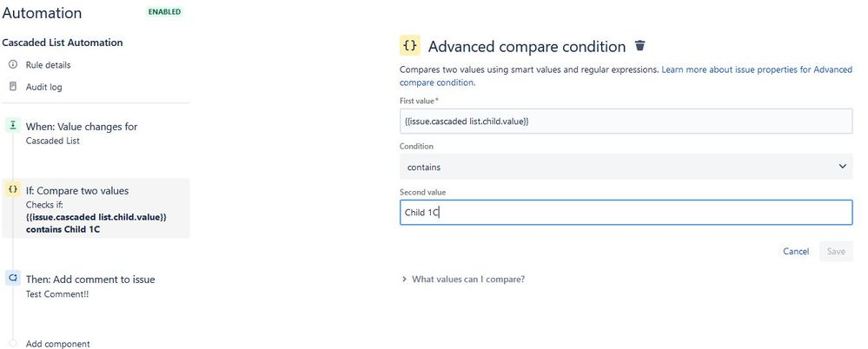Open the Condition dropdown showing contains
Image resolution: width=868 pixels, height=349 pixels.
pos(626,167)
